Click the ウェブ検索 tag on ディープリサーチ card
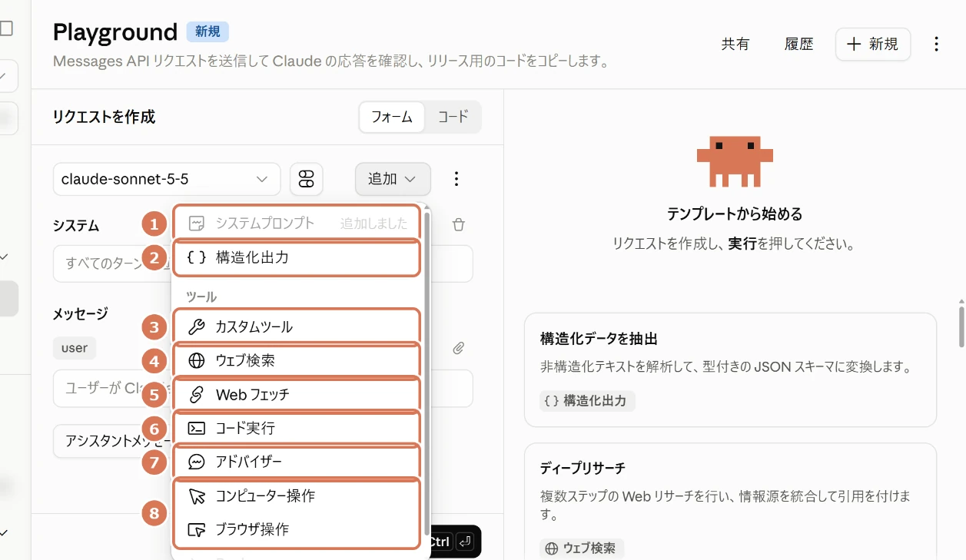Viewport: 966px width, 560px height. click(x=582, y=548)
